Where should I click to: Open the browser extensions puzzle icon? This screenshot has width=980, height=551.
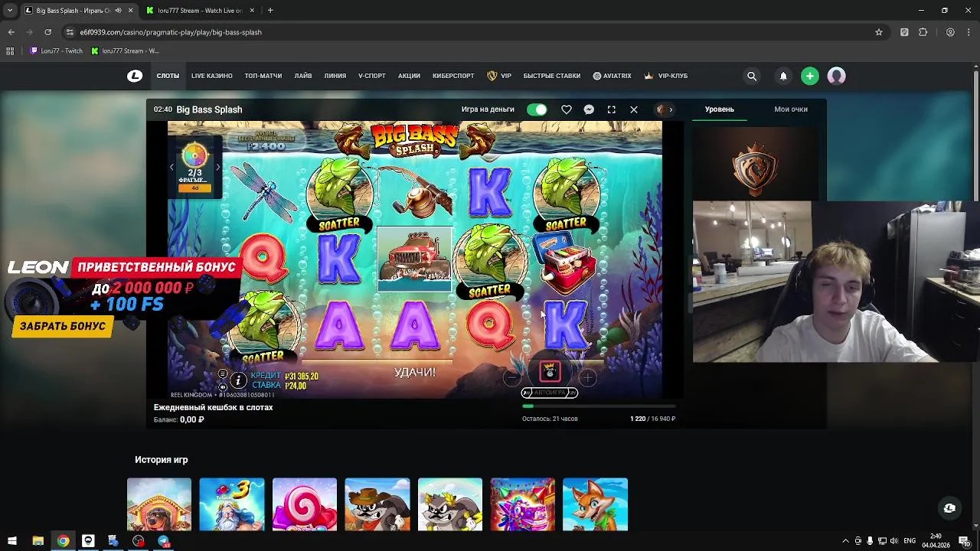click(x=923, y=32)
